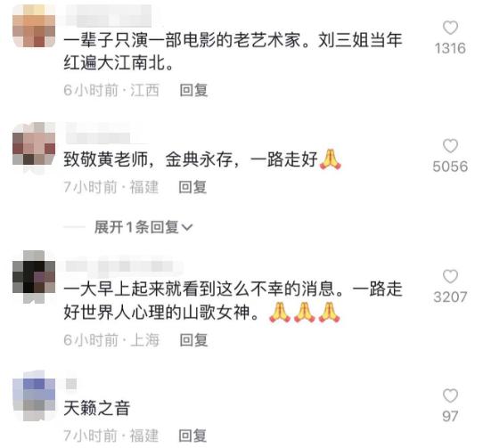Select the comment text 天籁之音
The width and height of the screenshot is (483, 448).
[x=97, y=408]
